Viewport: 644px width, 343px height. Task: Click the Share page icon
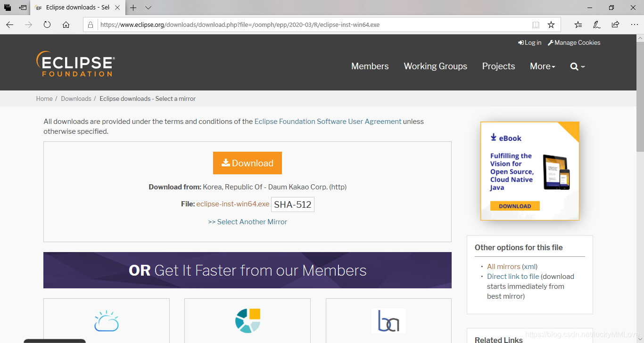[615, 24]
